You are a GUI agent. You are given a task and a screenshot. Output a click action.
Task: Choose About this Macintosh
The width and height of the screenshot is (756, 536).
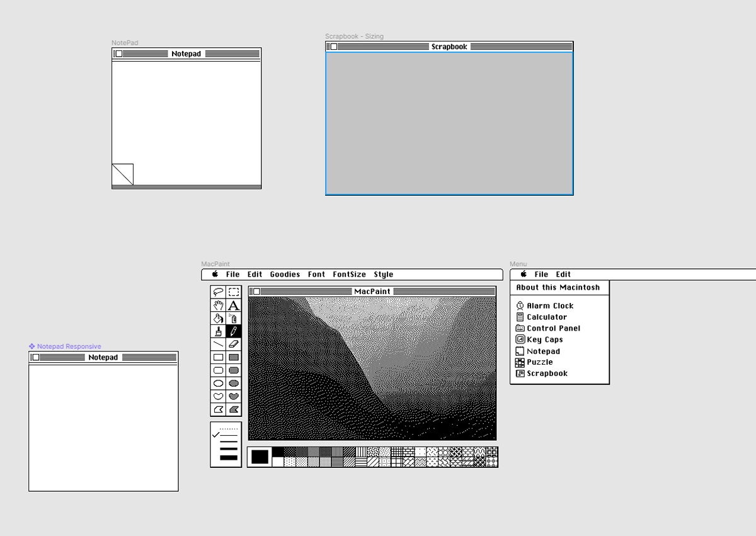pyautogui.click(x=558, y=287)
